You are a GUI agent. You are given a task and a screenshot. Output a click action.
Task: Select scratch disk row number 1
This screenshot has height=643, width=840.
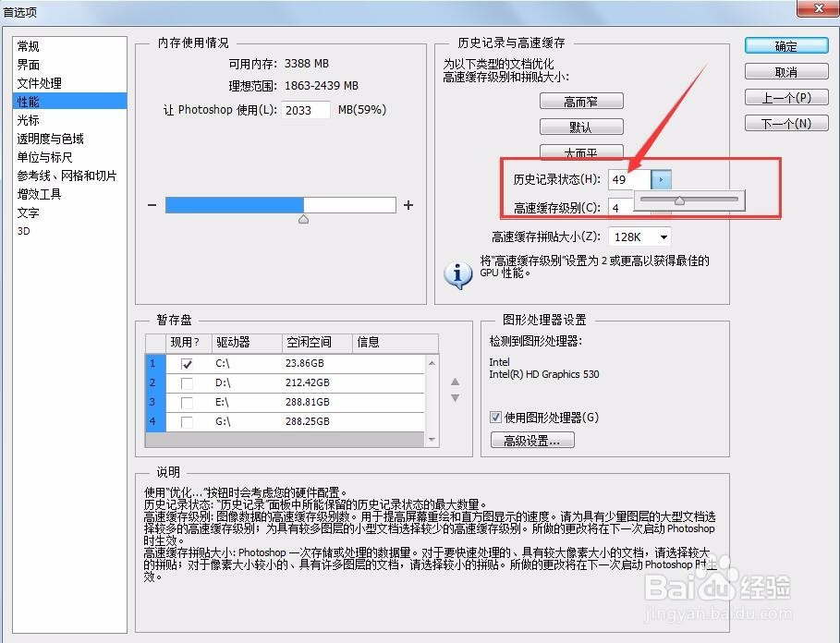[155, 363]
